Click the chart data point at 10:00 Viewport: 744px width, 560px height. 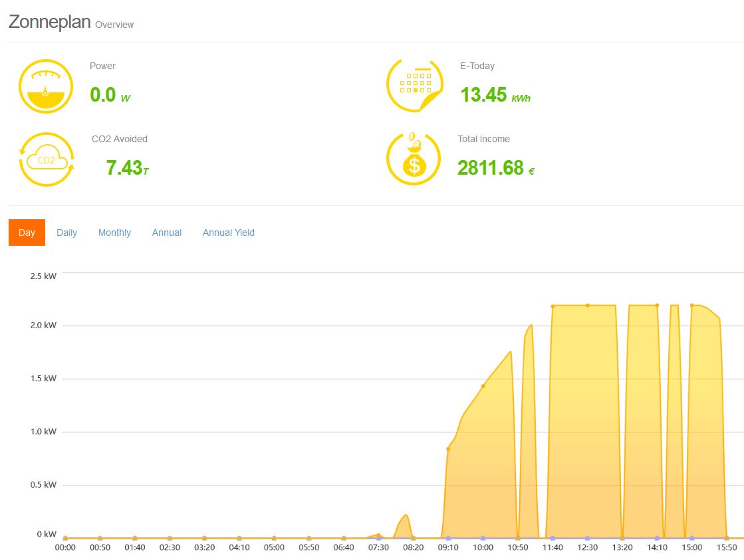pyautogui.click(x=483, y=386)
